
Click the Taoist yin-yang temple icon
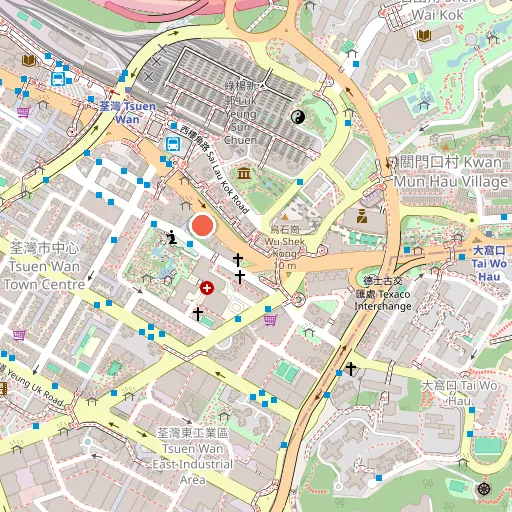pyautogui.click(x=298, y=117)
